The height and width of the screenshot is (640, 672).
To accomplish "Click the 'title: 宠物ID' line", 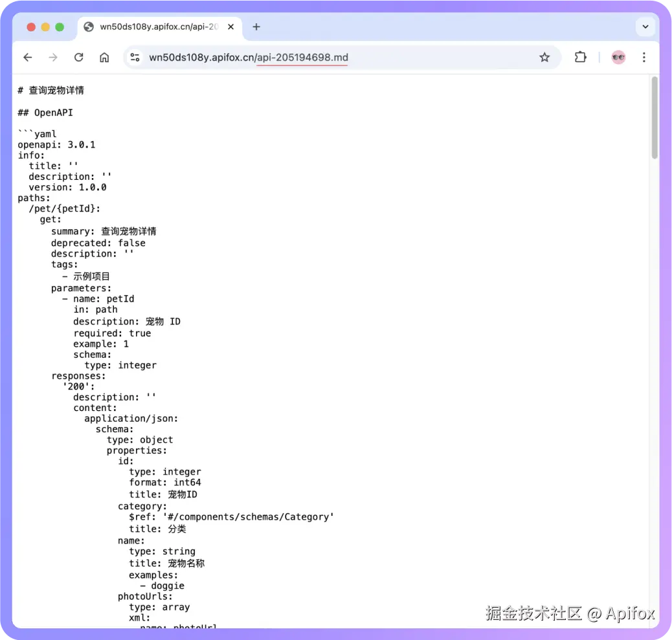I will pos(163,494).
